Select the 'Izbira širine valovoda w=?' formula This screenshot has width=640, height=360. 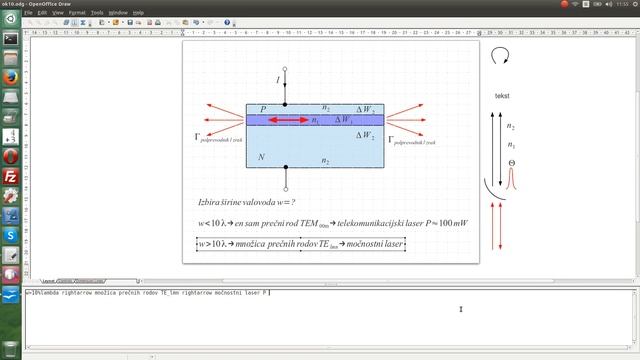[x=247, y=202]
